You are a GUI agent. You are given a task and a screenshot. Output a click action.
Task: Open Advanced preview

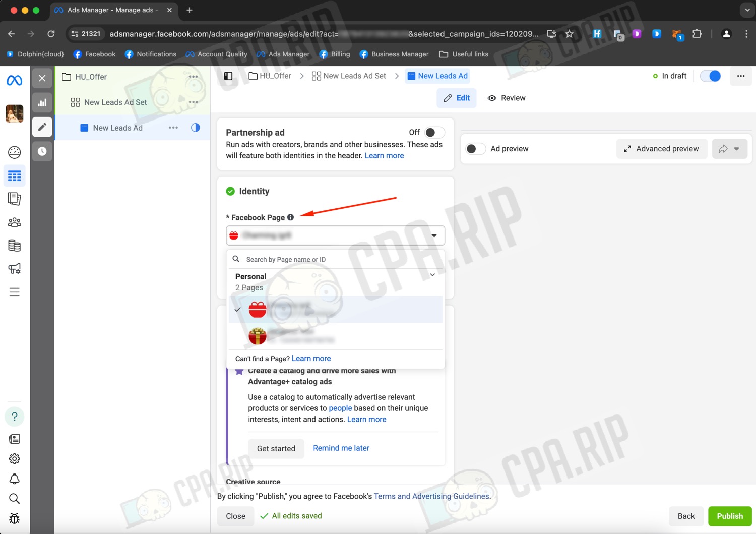tap(661, 149)
